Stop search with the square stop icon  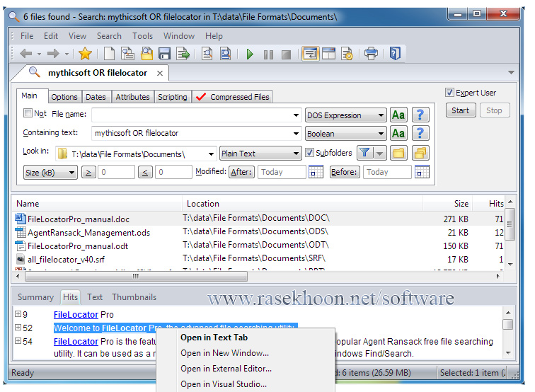point(287,54)
